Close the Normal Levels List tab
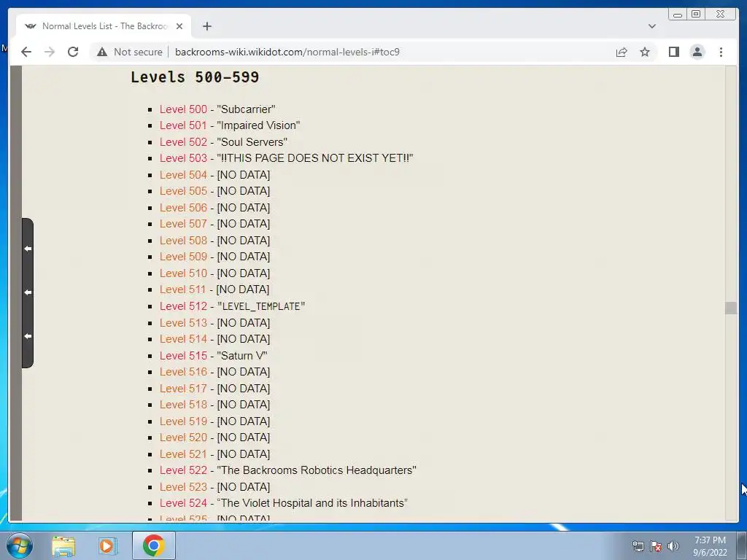The height and width of the screenshot is (560, 747). point(179,26)
